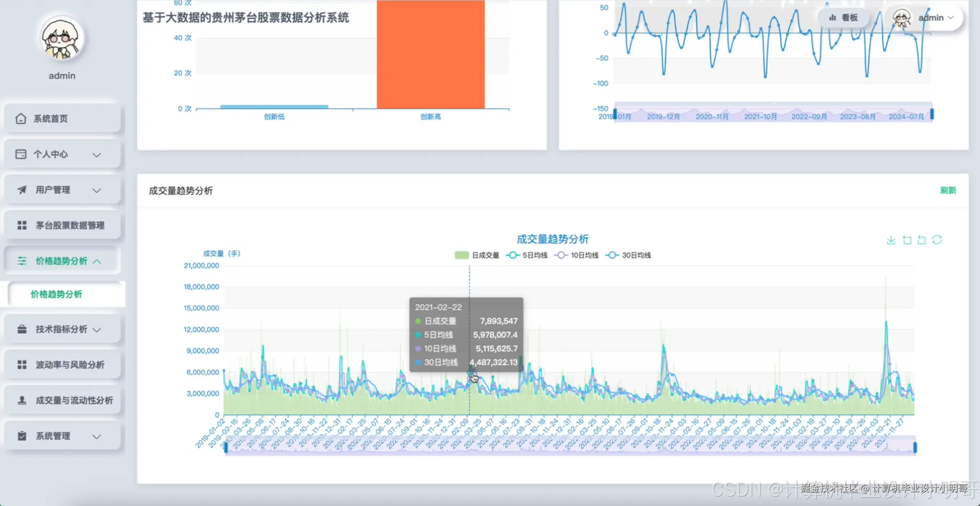Viewport: 980px width, 506px height.
Task: Expand the 个人中心 menu chevron
Action: 97,155
